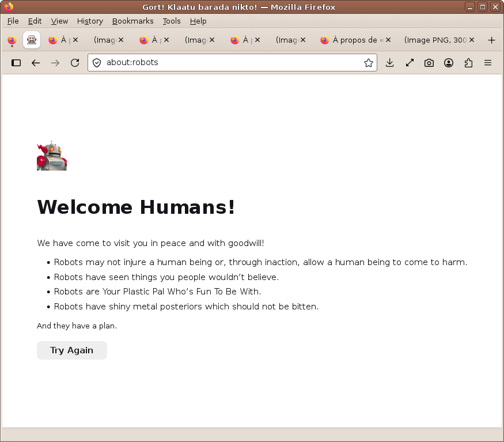Reload the current page
The width and height of the screenshot is (504, 442).
(x=75, y=63)
